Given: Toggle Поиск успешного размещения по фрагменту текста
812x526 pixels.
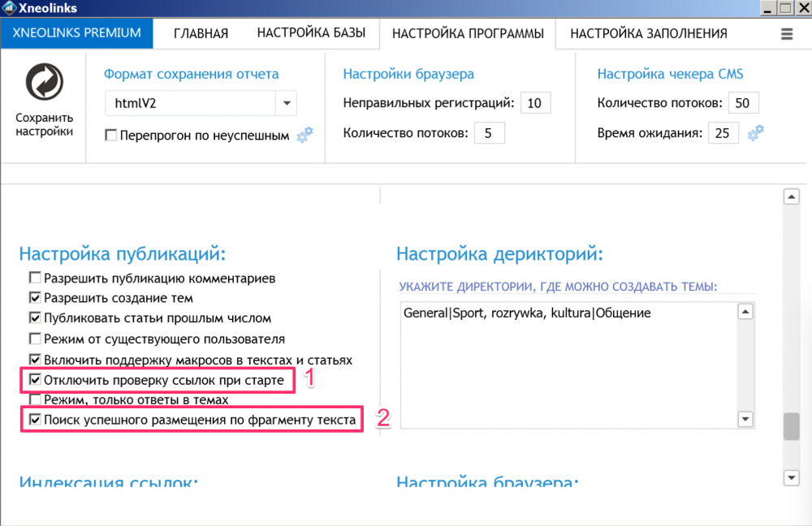Looking at the screenshot, I should [x=35, y=420].
